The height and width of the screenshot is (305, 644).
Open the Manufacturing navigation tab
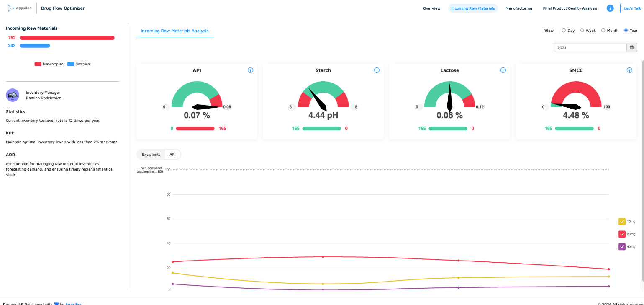[518, 8]
